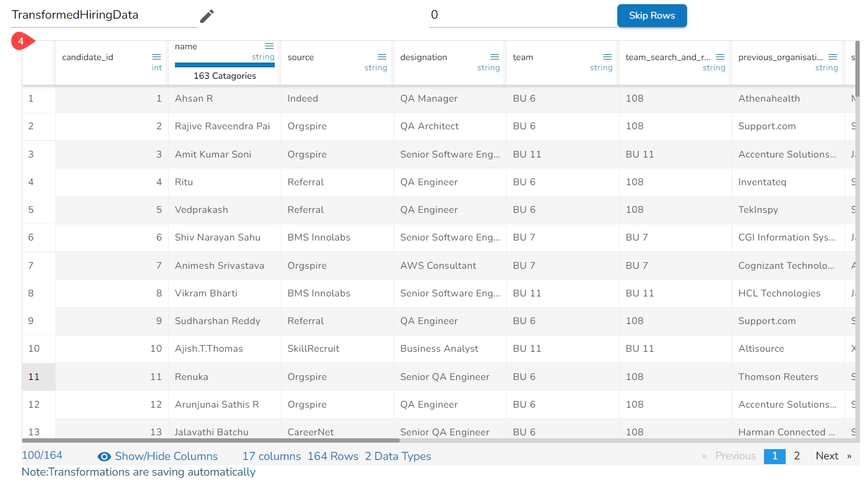This screenshot has width=868, height=484.
Task: Click the TransformedHiringData name field
Action: [103, 16]
